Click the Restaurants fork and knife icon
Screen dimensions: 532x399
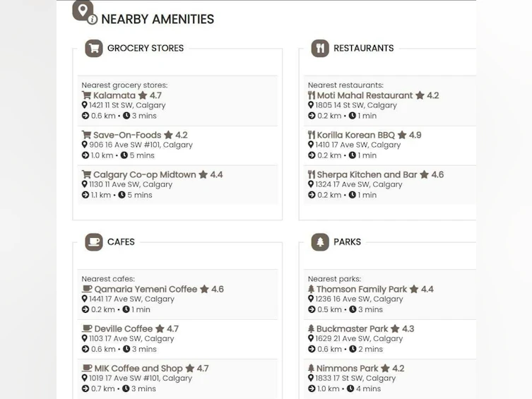320,48
